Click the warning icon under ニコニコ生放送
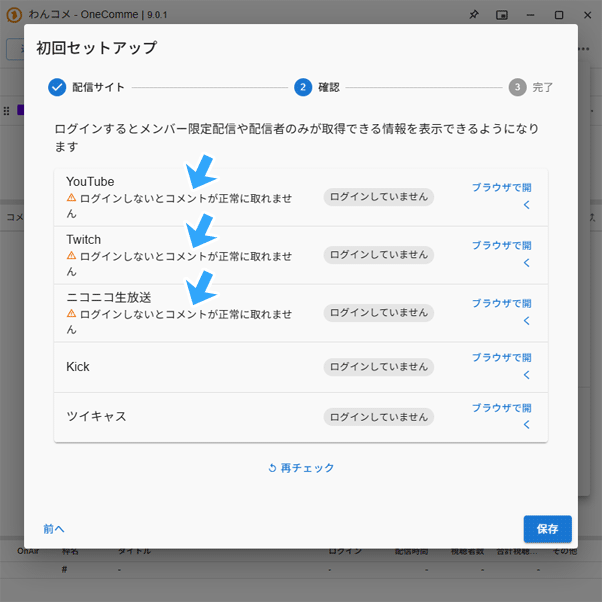The height and width of the screenshot is (602, 602). tap(71, 313)
